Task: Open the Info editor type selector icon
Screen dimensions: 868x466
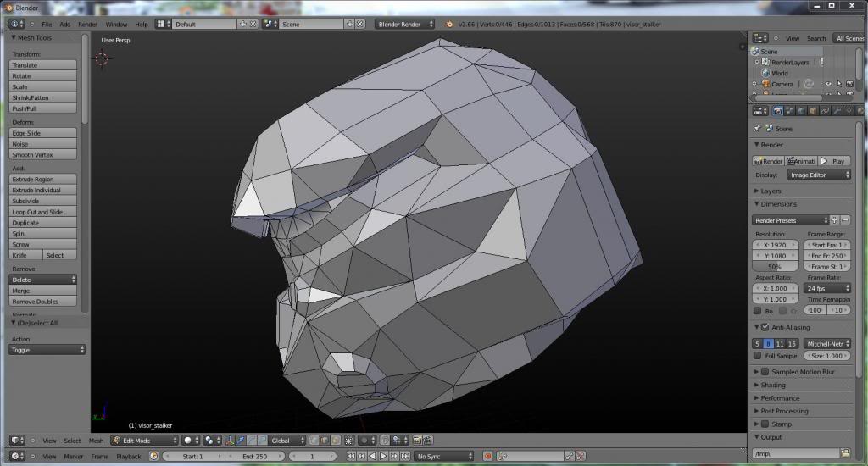Action: click(x=17, y=25)
